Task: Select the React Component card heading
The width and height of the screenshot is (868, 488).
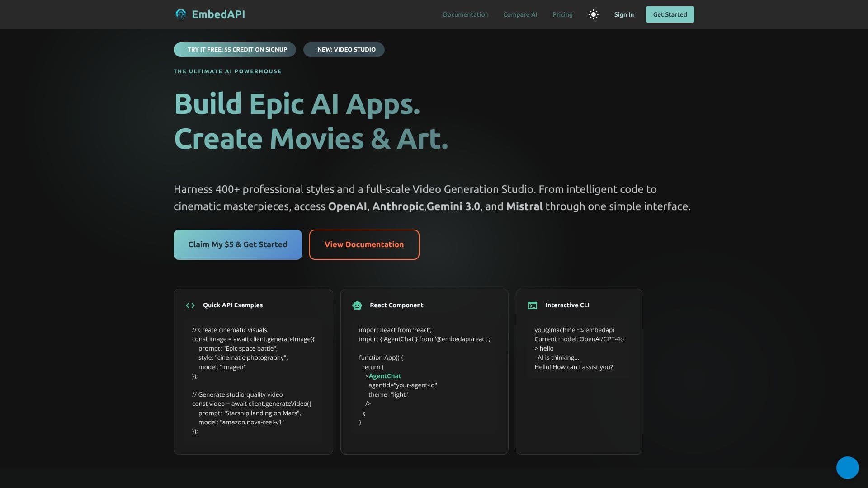Action: coord(396,305)
